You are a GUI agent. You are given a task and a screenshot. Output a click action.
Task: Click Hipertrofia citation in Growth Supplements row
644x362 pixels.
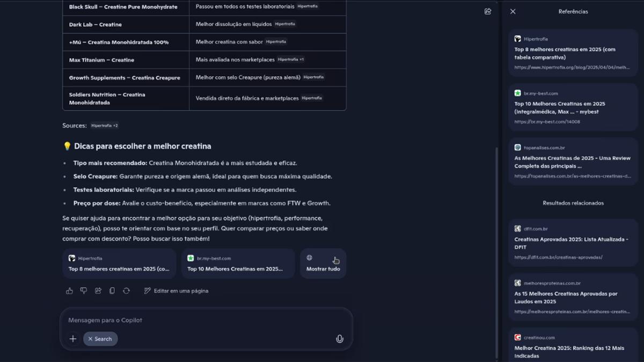pyautogui.click(x=314, y=77)
